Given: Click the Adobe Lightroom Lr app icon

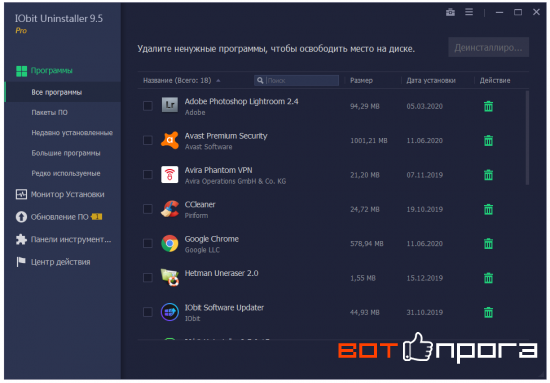Looking at the screenshot, I should pyautogui.click(x=170, y=105).
